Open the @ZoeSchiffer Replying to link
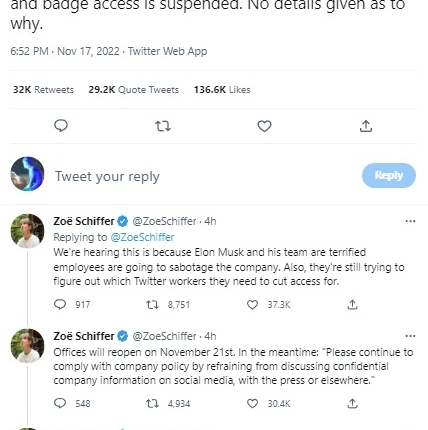Screen dimensions: 428x430 (142, 237)
